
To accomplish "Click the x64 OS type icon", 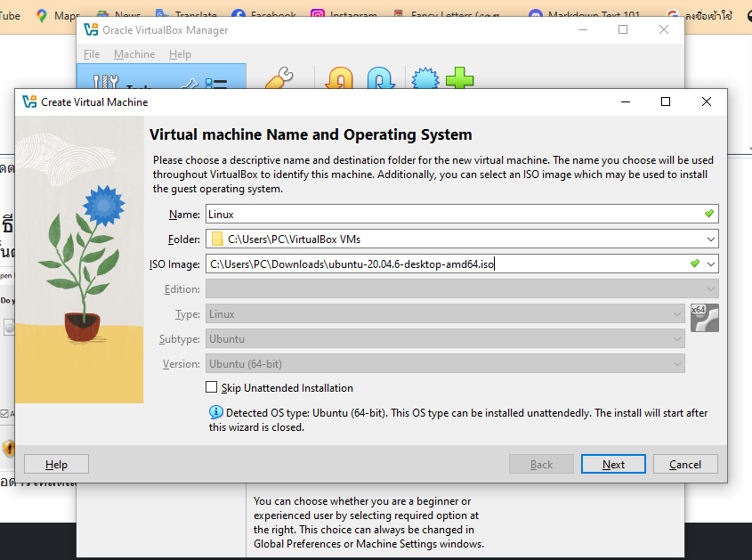I will coord(704,317).
